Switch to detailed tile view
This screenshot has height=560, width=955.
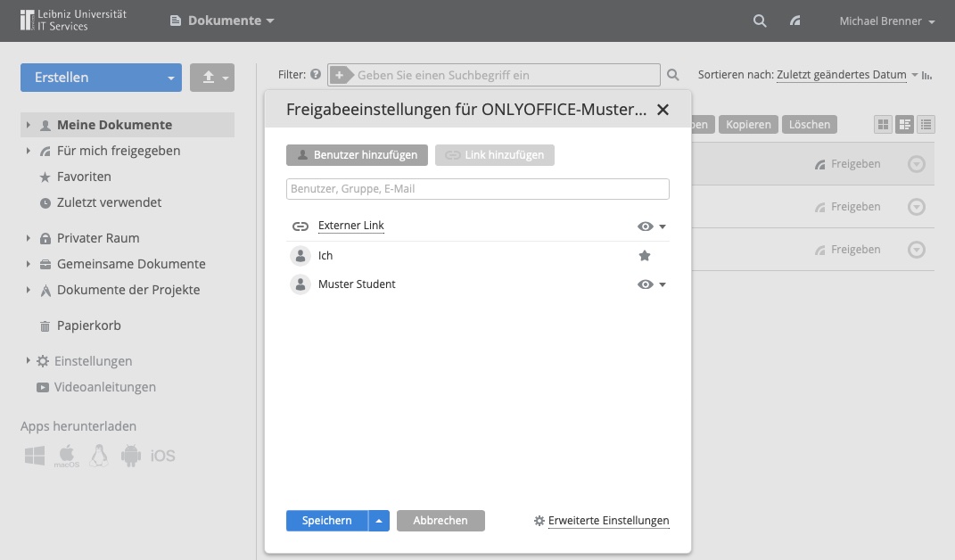pyautogui.click(x=905, y=124)
